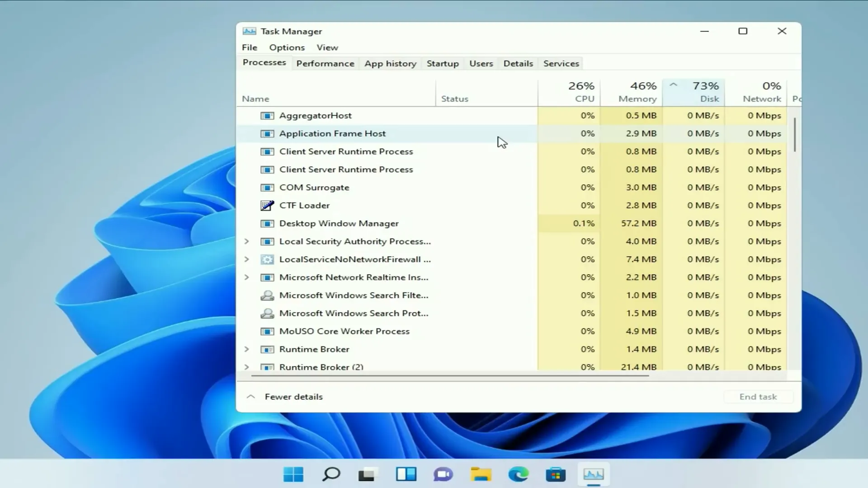The height and width of the screenshot is (488, 868).
Task: Select the first Client Server Runtime Process icon
Action: [267, 152]
